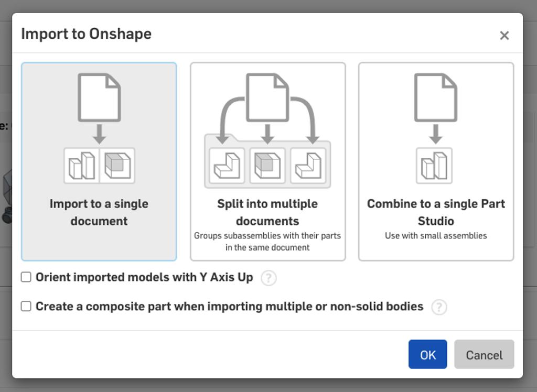Confirm the import with OK
Screen dimensions: 537x392
(427, 354)
